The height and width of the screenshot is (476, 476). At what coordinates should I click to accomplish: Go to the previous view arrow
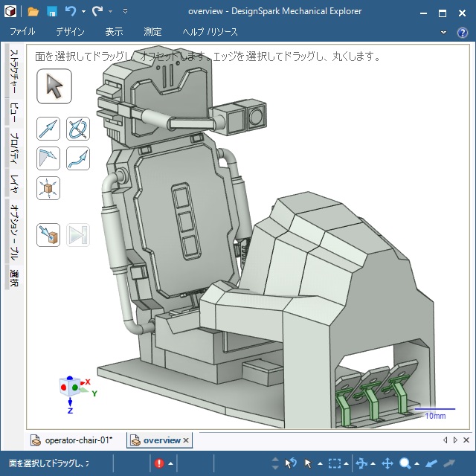coord(431,463)
